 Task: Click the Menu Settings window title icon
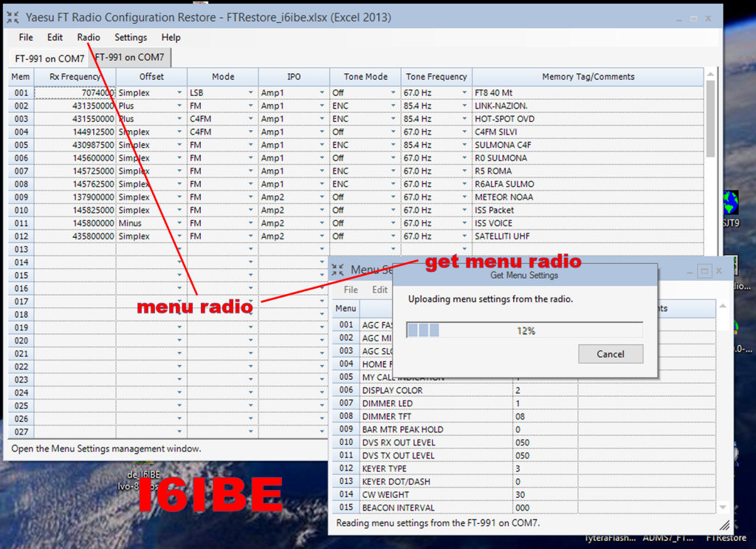(x=337, y=270)
